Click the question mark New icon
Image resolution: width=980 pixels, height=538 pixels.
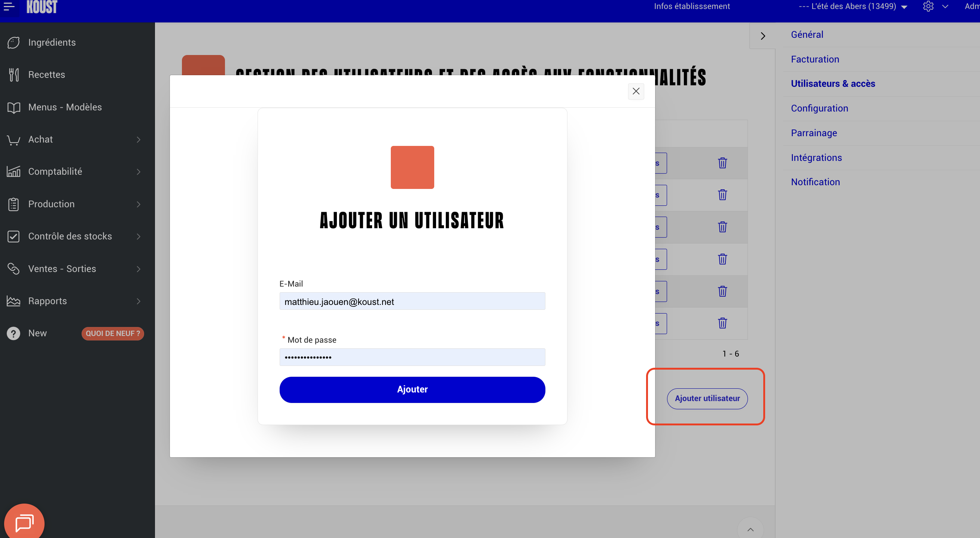tap(14, 333)
